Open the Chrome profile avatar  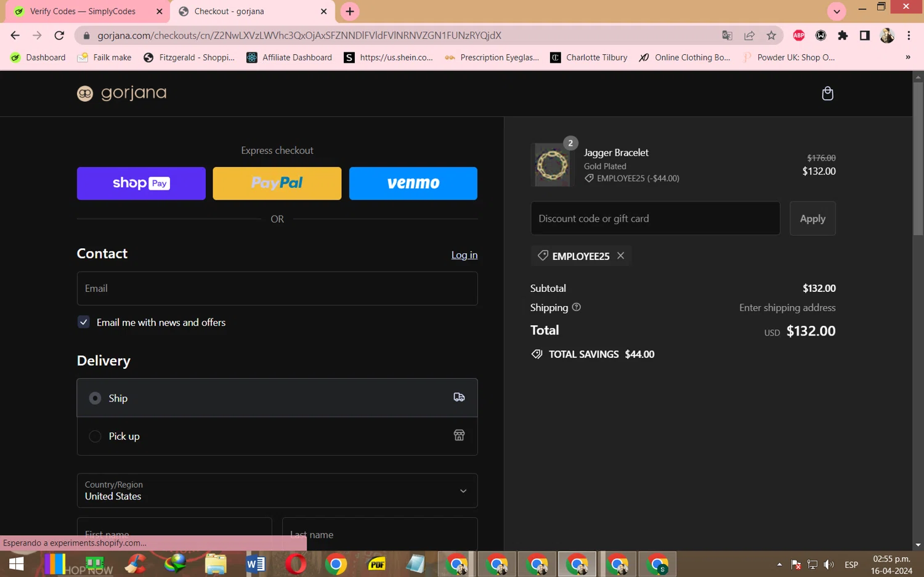[887, 36]
